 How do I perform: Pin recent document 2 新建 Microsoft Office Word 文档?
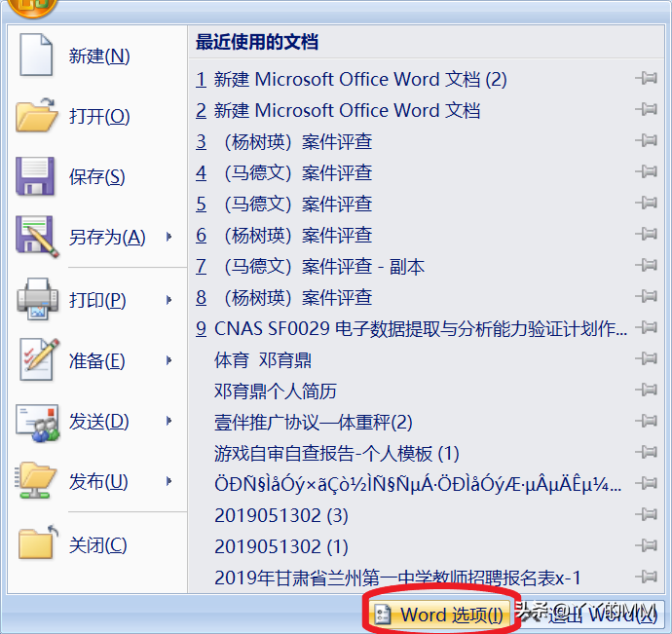(647, 109)
